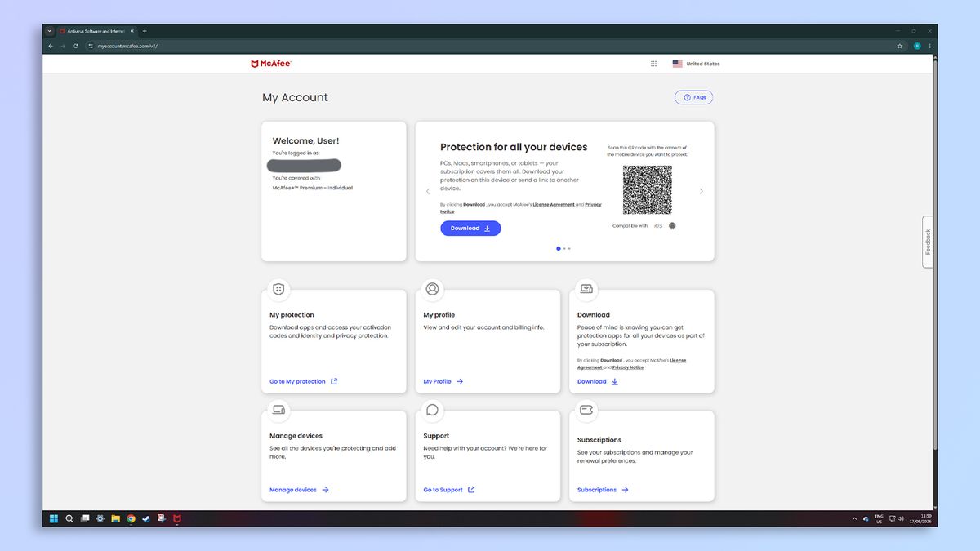The height and width of the screenshot is (551, 980).
Task: Open the Go to Support link
Action: click(449, 490)
